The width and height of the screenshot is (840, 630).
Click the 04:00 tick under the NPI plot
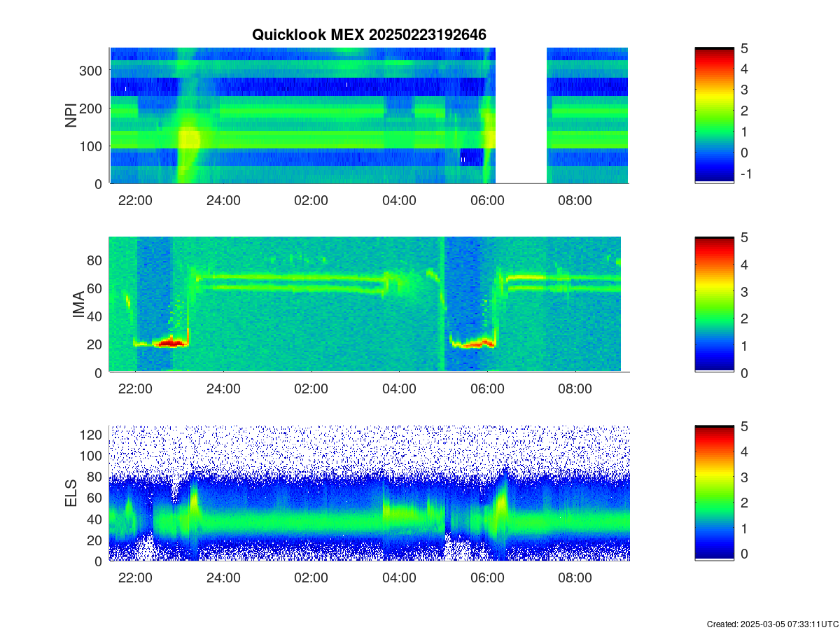pyautogui.click(x=400, y=200)
